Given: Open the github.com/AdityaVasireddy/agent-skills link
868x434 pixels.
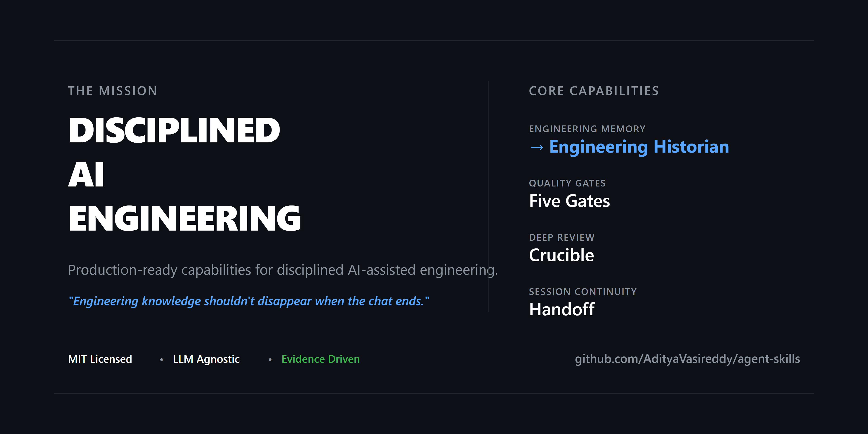Looking at the screenshot, I should (687, 359).
